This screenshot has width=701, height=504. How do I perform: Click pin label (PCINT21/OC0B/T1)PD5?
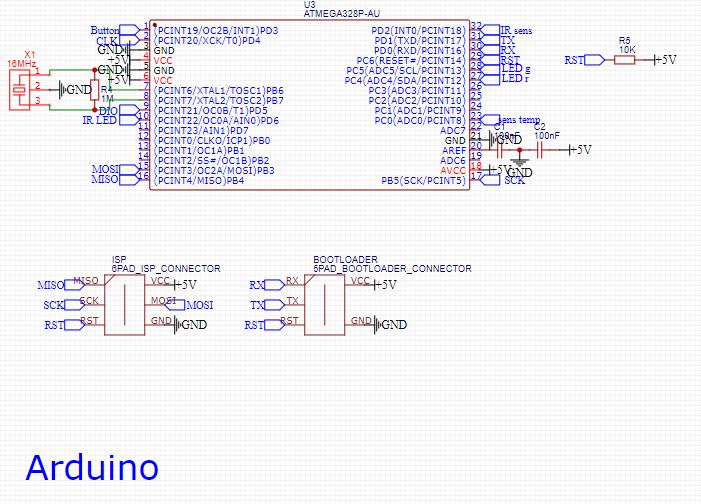tap(211, 110)
